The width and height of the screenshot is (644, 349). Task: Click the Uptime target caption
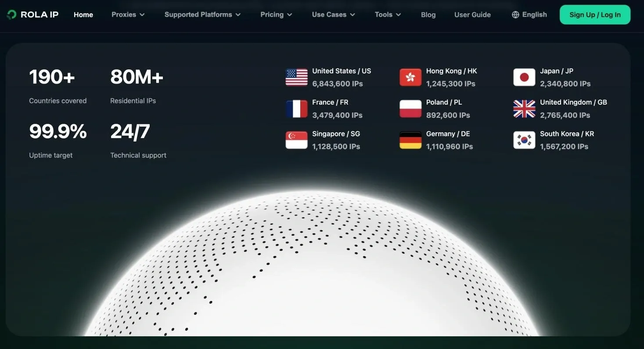point(51,155)
